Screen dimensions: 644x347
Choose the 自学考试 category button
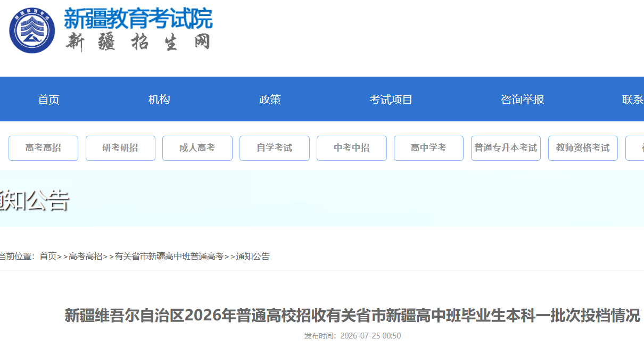pos(275,148)
